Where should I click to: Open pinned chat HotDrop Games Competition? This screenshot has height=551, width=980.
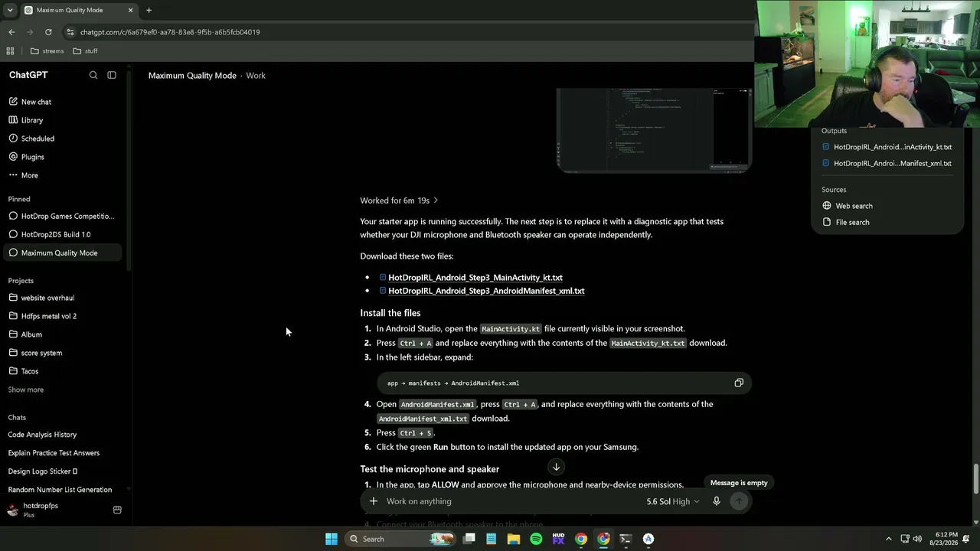(x=61, y=216)
